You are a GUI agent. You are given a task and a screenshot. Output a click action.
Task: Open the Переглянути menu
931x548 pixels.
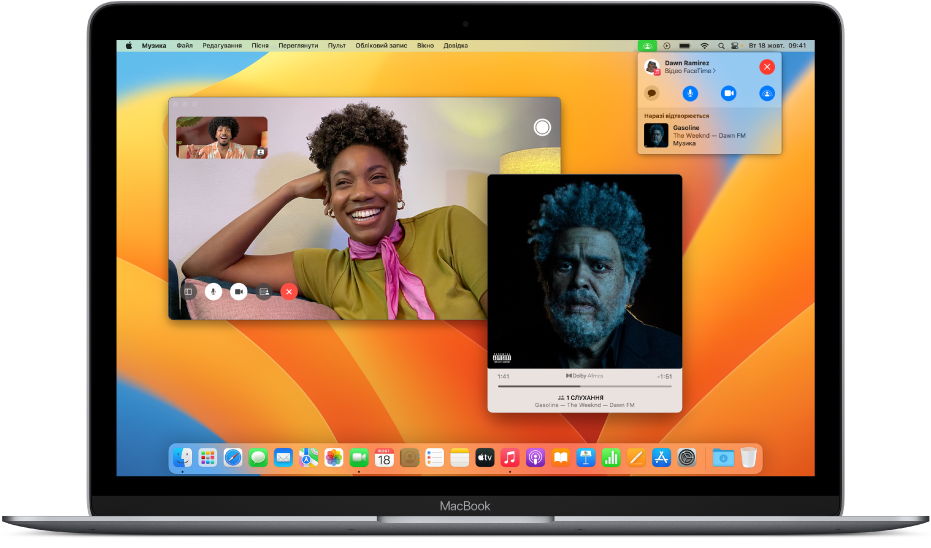(298, 46)
